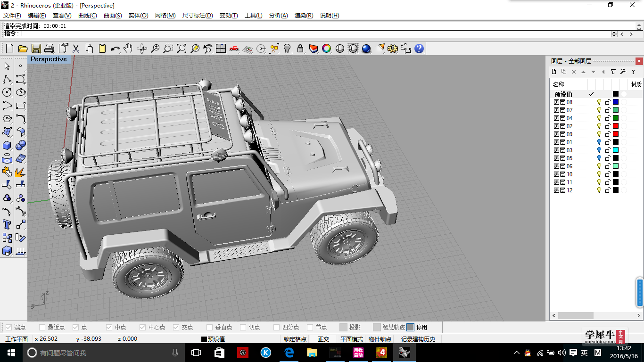Click the color wheel icon in toolbar

click(x=327, y=49)
